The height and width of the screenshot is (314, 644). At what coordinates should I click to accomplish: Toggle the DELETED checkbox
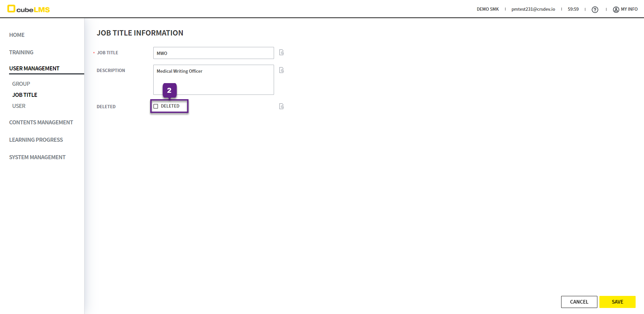point(156,106)
